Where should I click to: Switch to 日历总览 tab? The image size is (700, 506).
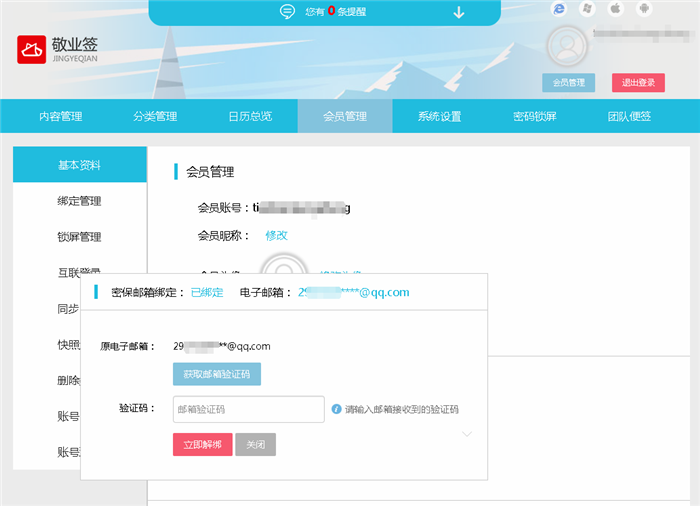point(249,116)
